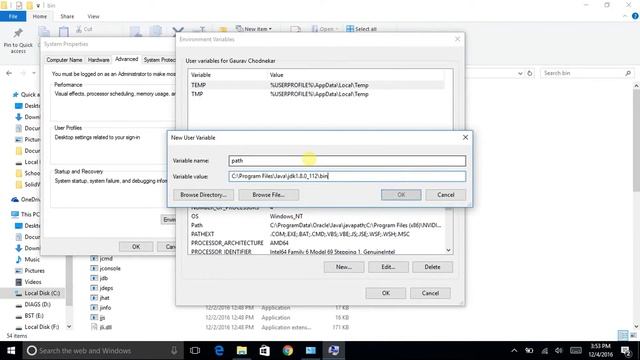Select jinfo file in list
This screenshot has width=640, height=360.
tap(100, 307)
